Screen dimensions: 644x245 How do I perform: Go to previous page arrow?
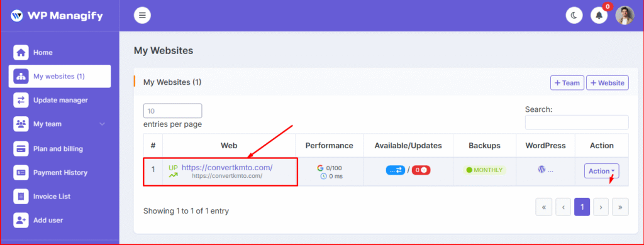pyautogui.click(x=563, y=207)
